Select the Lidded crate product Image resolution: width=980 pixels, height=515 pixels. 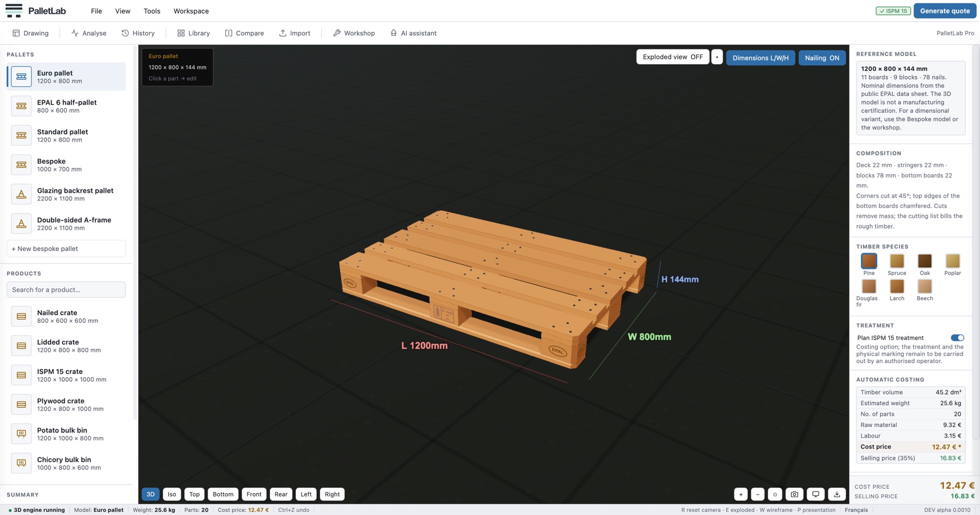[x=66, y=346]
